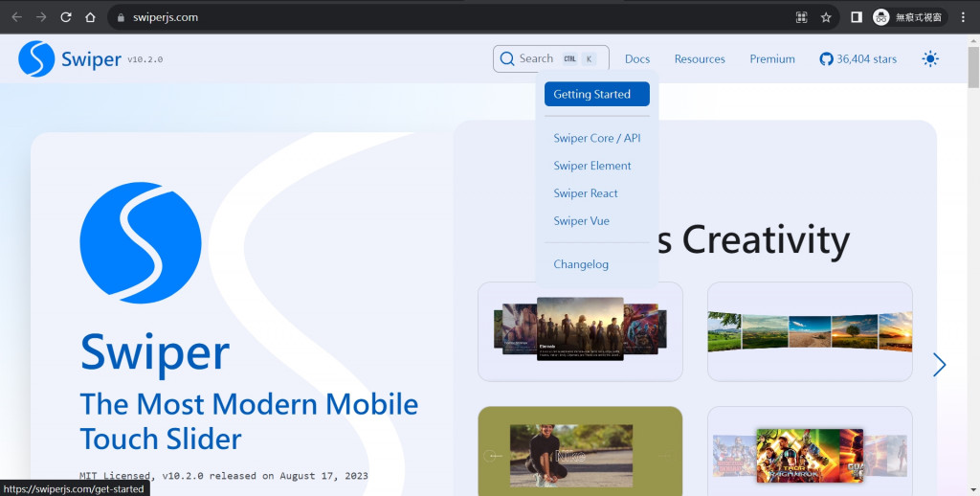Click the GitHub octocat icon

point(826,58)
